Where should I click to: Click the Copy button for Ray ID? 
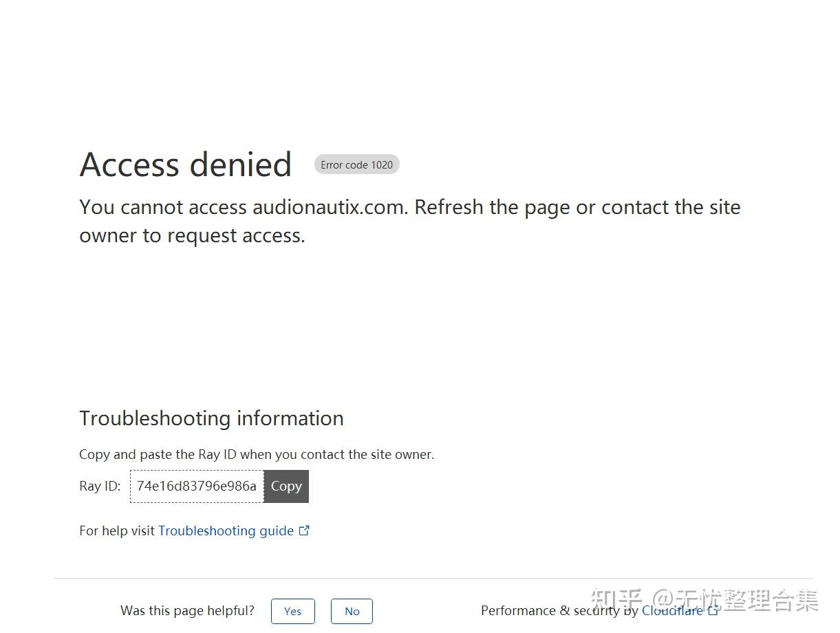(x=286, y=486)
